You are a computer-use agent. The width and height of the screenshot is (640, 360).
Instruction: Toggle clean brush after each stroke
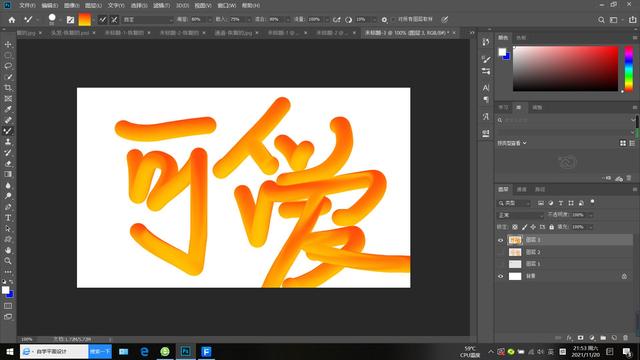[x=114, y=20]
